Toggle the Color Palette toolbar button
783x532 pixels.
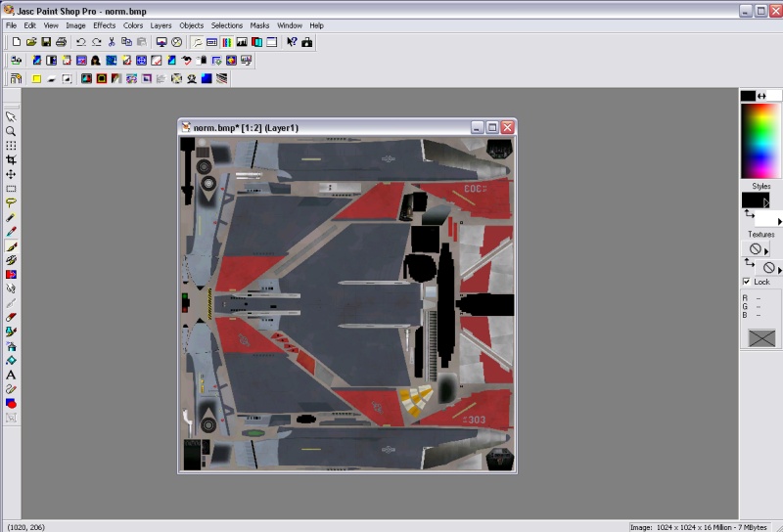click(x=227, y=42)
